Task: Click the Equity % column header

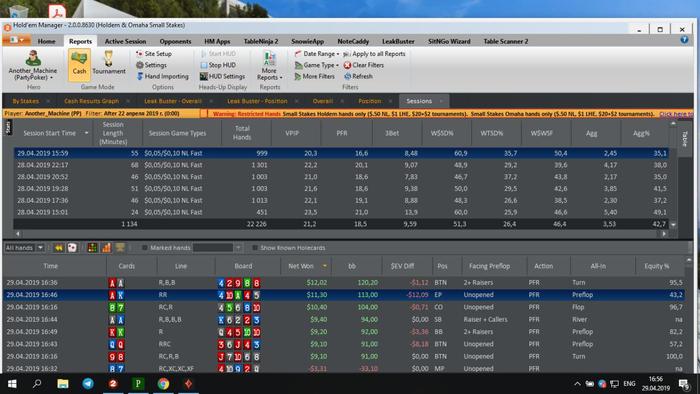Action: [657, 266]
